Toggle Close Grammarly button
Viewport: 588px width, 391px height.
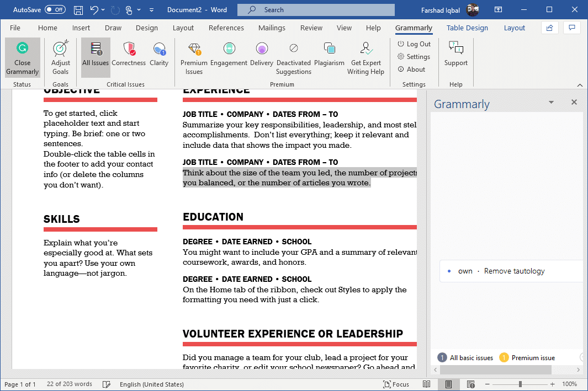pos(23,57)
